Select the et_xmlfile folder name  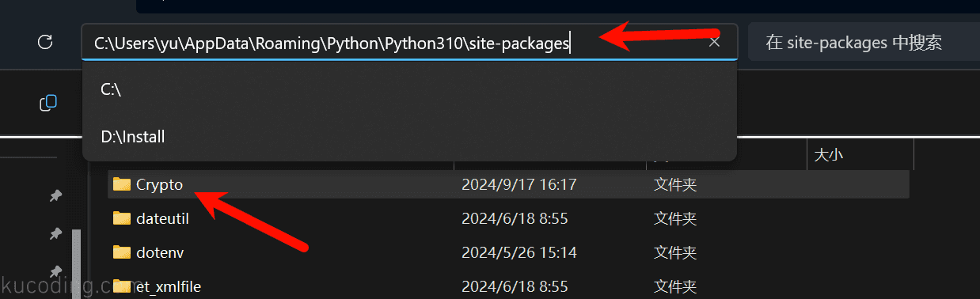[168, 286]
